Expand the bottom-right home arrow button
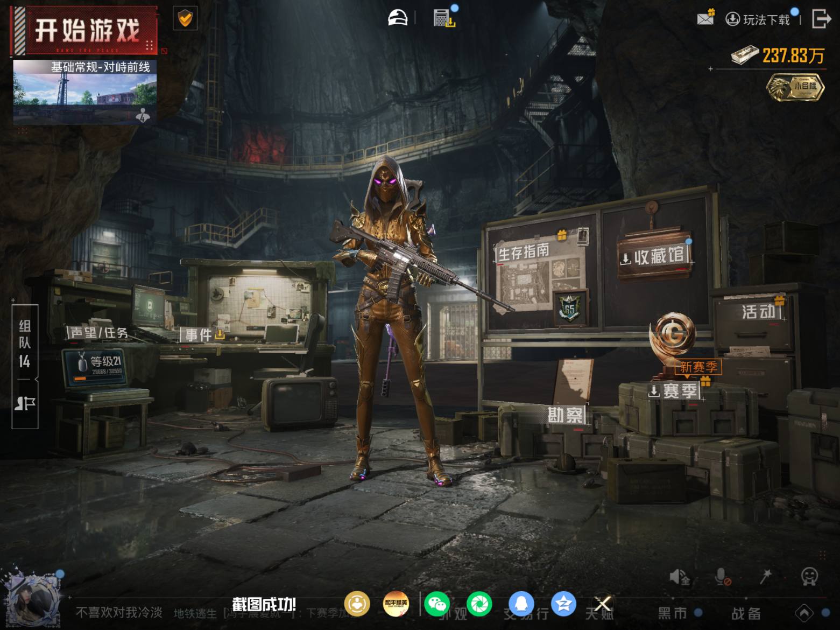Viewport: 840px width, 630px height. pos(804,613)
